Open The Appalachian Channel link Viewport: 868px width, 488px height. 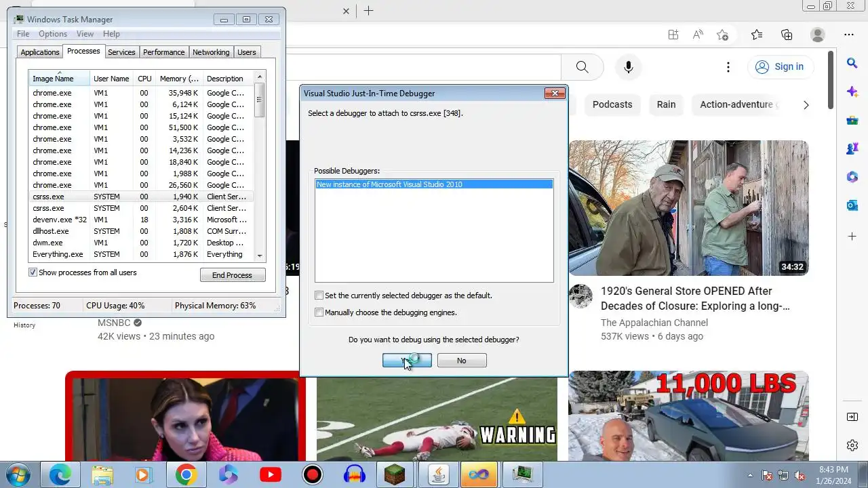(654, 323)
